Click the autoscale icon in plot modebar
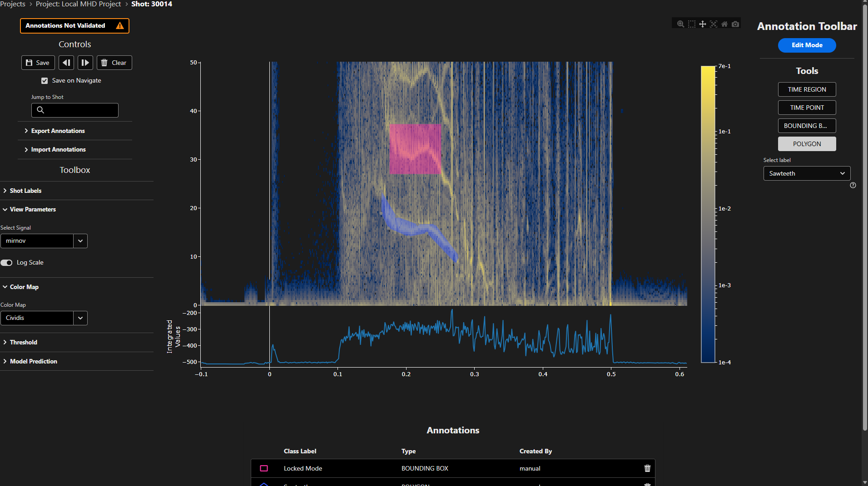Viewport: 868px width, 486px height. [714, 24]
